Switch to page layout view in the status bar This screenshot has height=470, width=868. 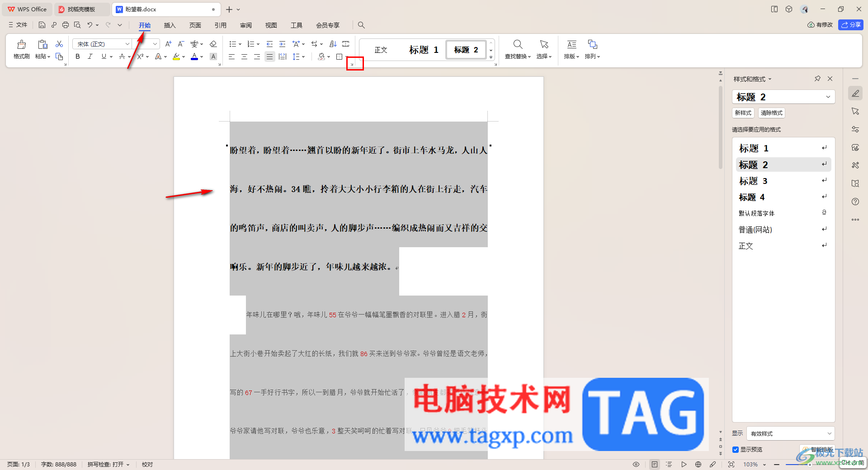click(x=655, y=464)
